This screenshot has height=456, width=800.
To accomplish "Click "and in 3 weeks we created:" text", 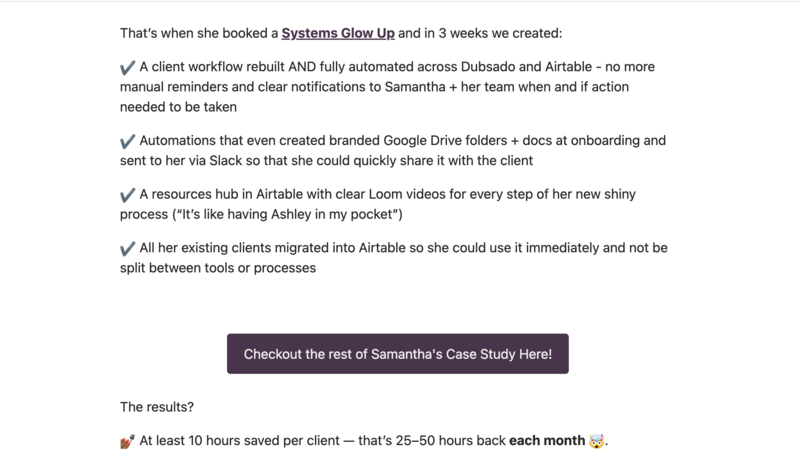I will [481, 33].
